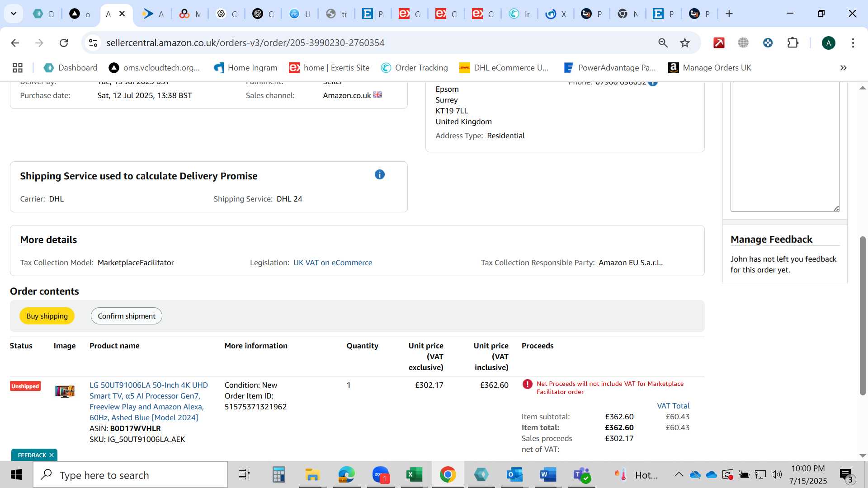Open site information icon in address bar
Screen dimensions: 868x488
93,43
